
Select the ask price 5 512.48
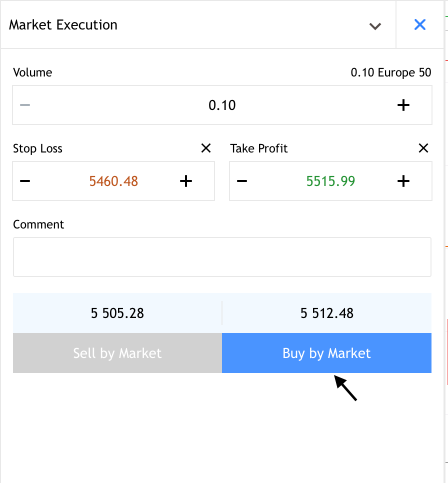[x=327, y=313]
